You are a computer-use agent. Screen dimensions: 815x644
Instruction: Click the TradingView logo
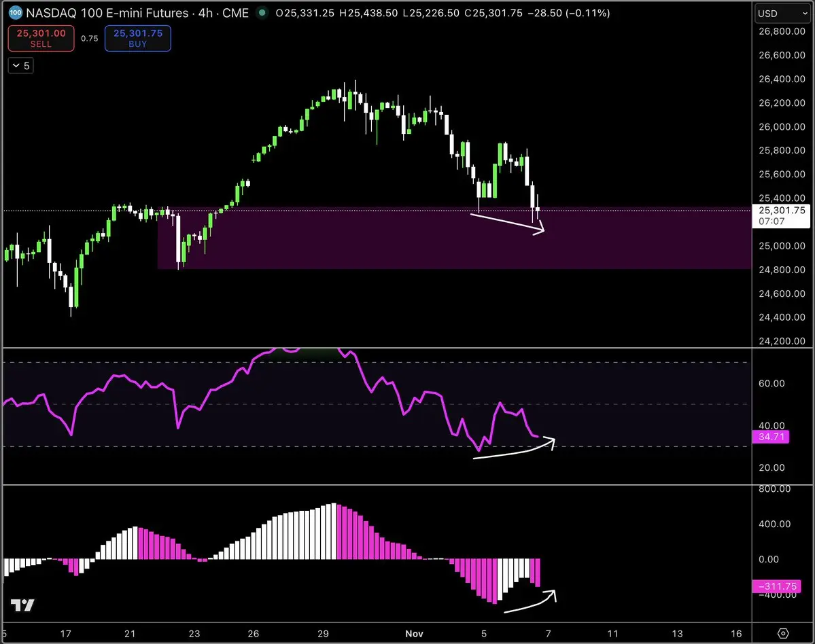click(22, 605)
